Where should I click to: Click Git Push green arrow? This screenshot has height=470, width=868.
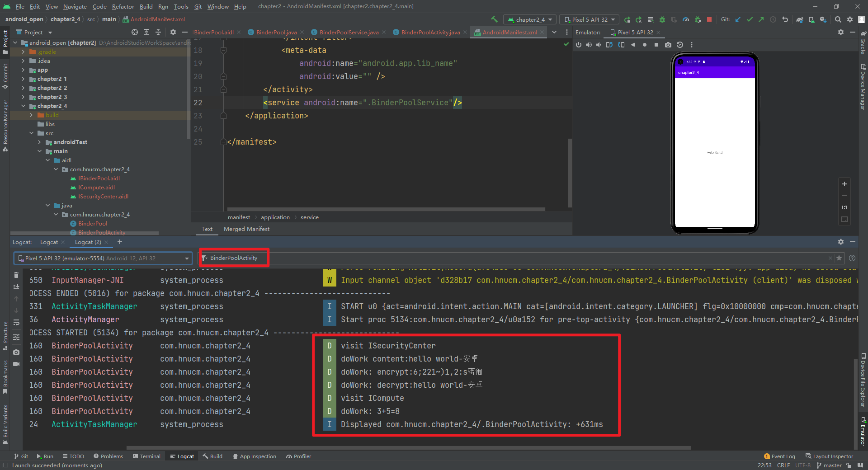pyautogui.click(x=761, y=19)
